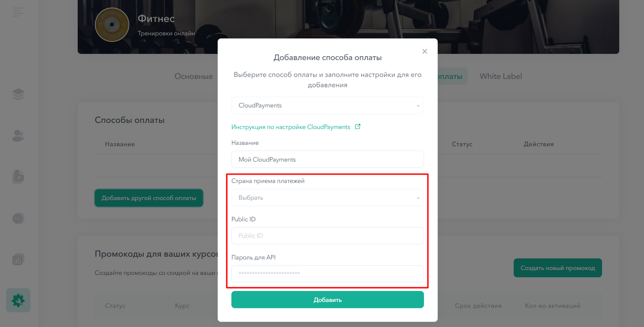Open the settings gear icon in sidebar
Image resolution: width=644 pixels, height=327 pixels.
18,300
